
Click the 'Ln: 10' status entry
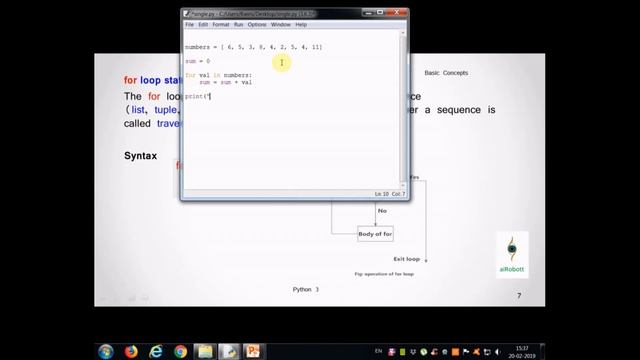pos(382,194)
